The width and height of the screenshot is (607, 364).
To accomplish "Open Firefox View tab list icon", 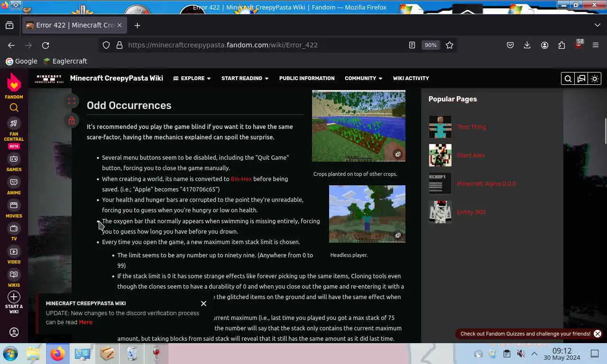I will point(9,25).
